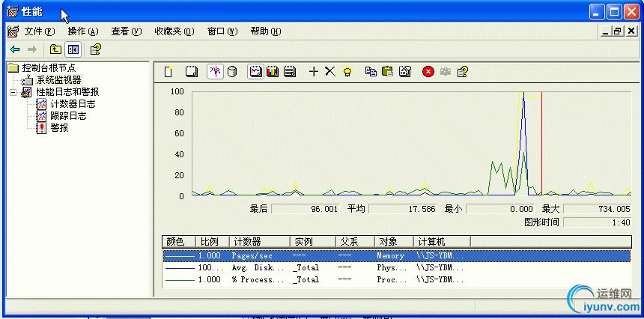The height and width of the screenshot is (319, 644).
Task: Open the 文件(F) menu
Action: 40,31
